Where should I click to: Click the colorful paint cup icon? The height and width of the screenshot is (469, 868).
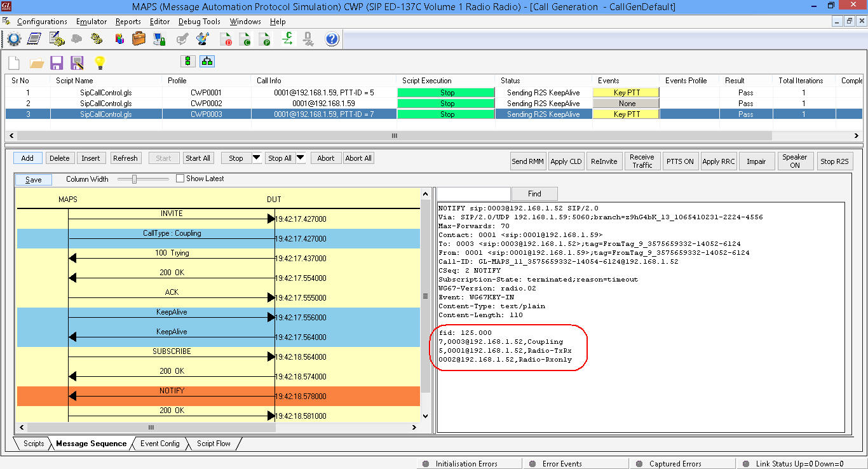point(203,39)
